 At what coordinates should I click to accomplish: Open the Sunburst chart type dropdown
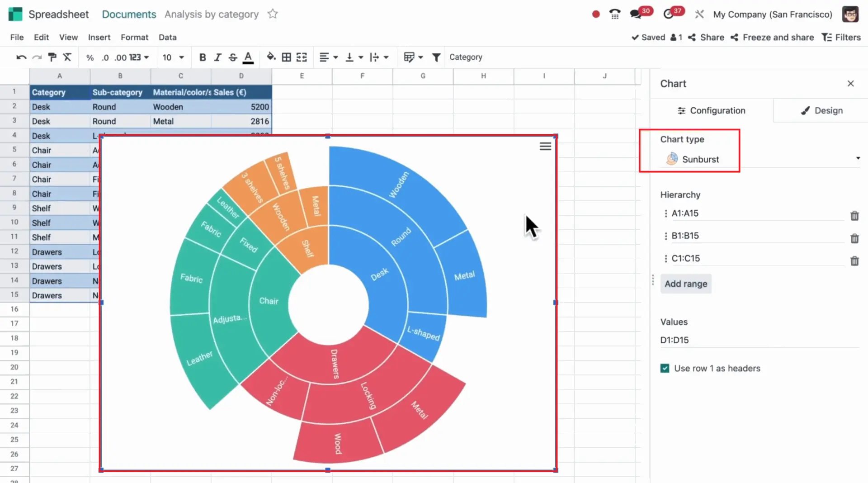tap(759, 159)
